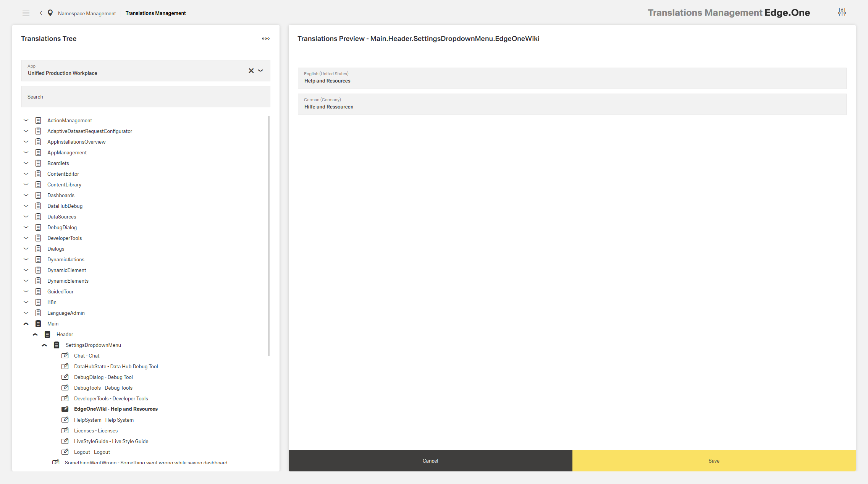
Task: Click the Save button
Action: [714, 461]
